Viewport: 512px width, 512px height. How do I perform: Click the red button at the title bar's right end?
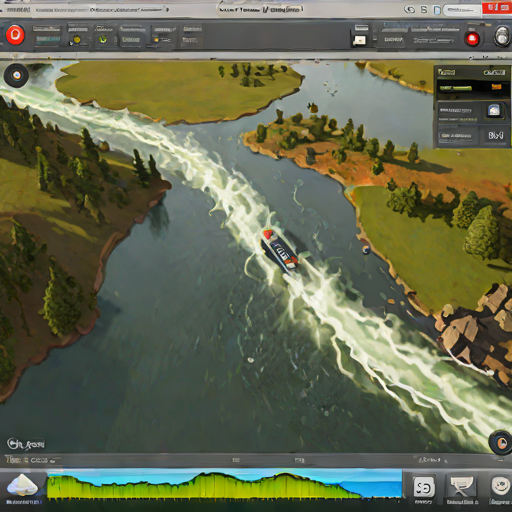(x=497, y=8)
